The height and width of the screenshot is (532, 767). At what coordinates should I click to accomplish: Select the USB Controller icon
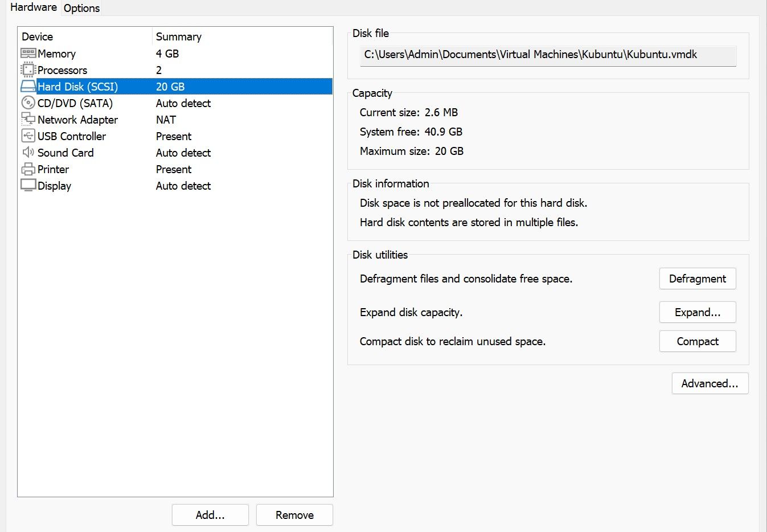pyautogui.click(x=28, y=136)
